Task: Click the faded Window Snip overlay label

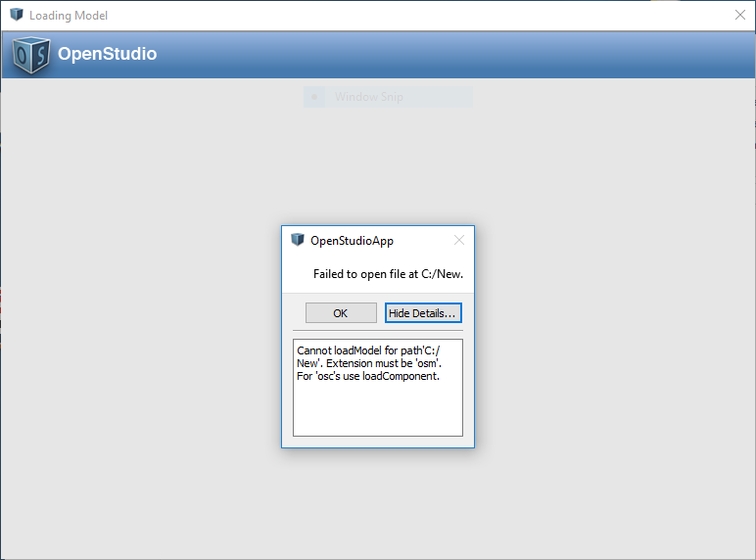Action: (x=369, y=97)
